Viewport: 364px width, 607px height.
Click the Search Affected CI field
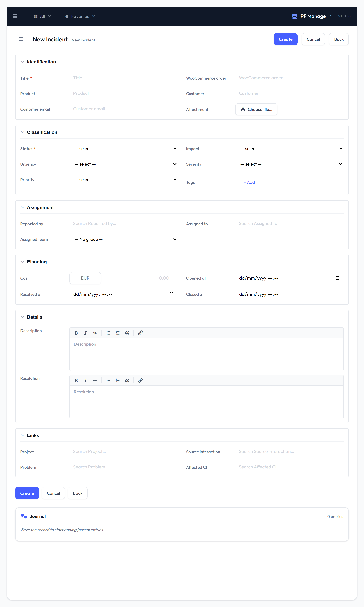tap(290, 467)
